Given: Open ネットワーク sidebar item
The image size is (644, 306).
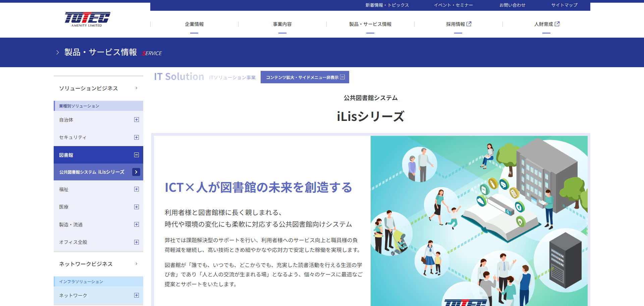Looking at the screenshot, I should [x=73, y=296].
